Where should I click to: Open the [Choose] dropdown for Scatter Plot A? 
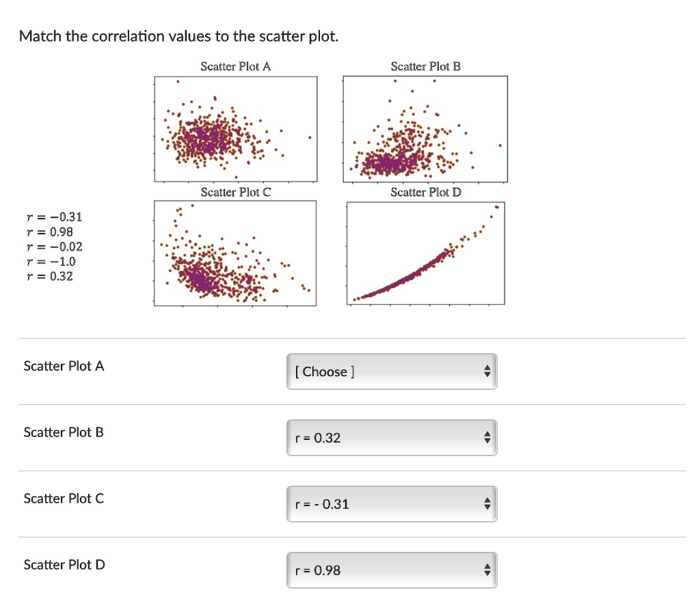point(392,371)
